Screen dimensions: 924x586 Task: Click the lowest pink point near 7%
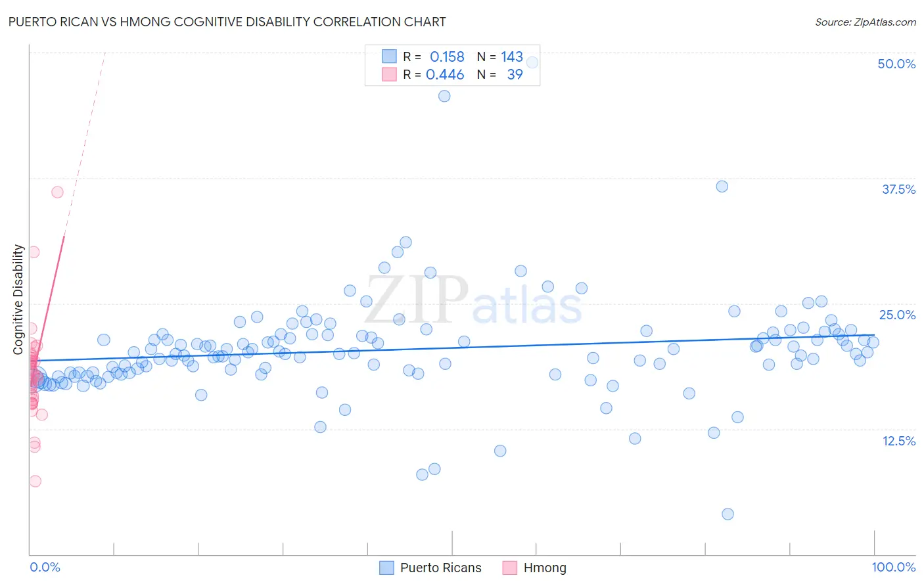[x=35, y=481]
